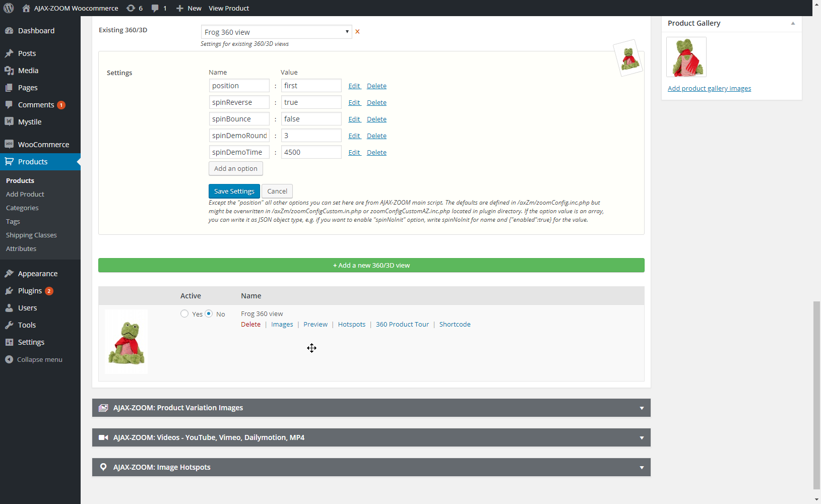
Task: Select the No active radio button
Action: click(209, 313)
